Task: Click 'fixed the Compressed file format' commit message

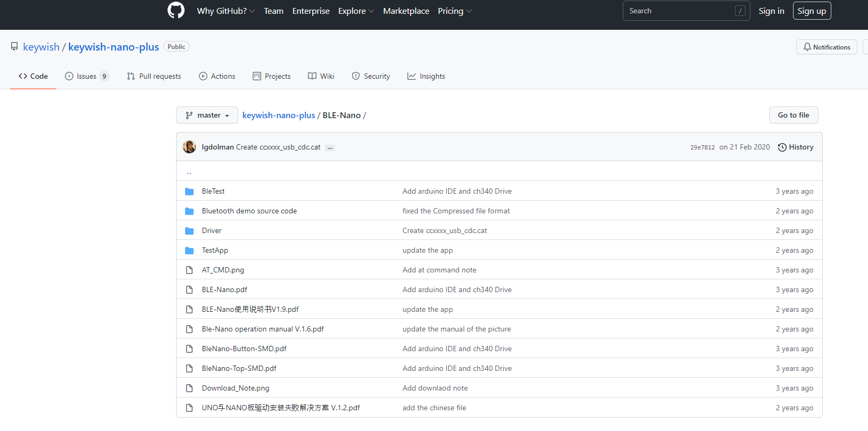Action: point(456,211)
